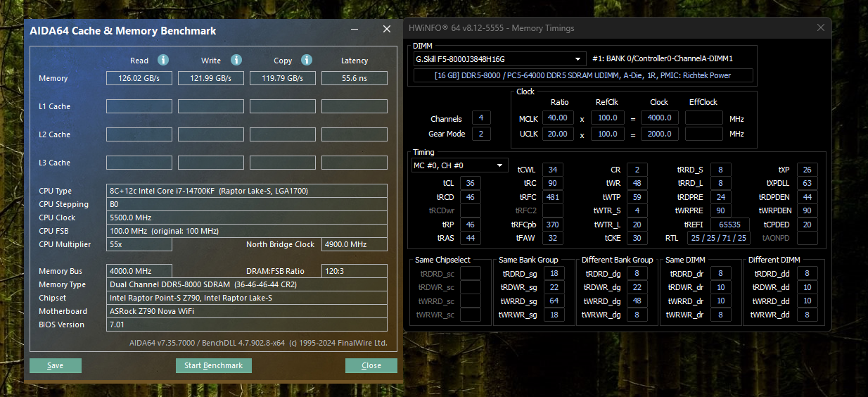Close the HWiNFO Memory Timings window
The width and height of the screenshot is (868, 397).
coord(820,27)
